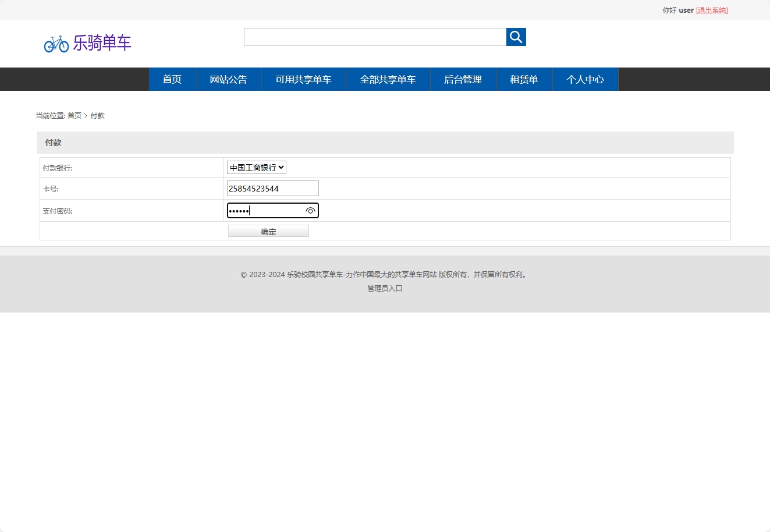The height and width of the screenshot is (532, 770).
Task: Select 中国工商银行 in the bank selector
Action: [256, 167]
